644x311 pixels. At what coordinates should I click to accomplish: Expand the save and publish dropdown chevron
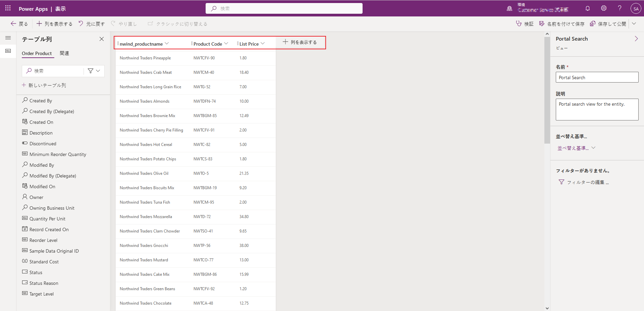[634, 24]
